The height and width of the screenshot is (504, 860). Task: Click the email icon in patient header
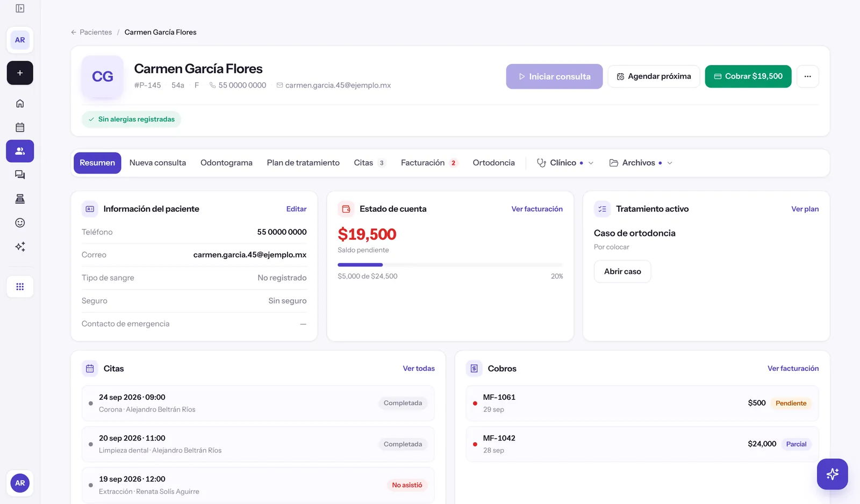(x=279, y=85)
